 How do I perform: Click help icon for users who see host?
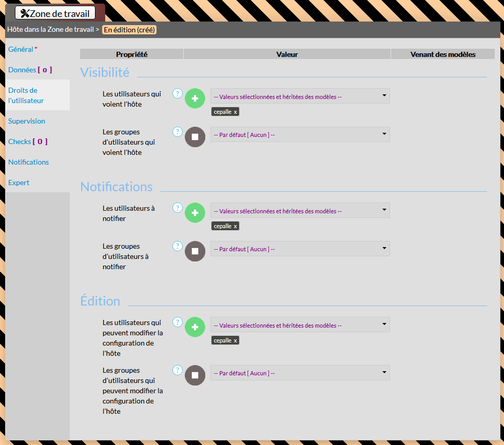pos(178,93)
